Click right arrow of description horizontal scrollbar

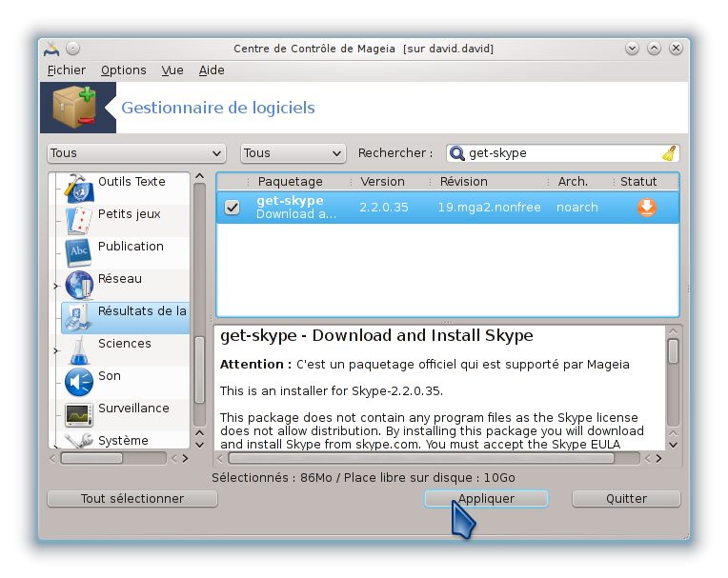[x=658, y=458]
